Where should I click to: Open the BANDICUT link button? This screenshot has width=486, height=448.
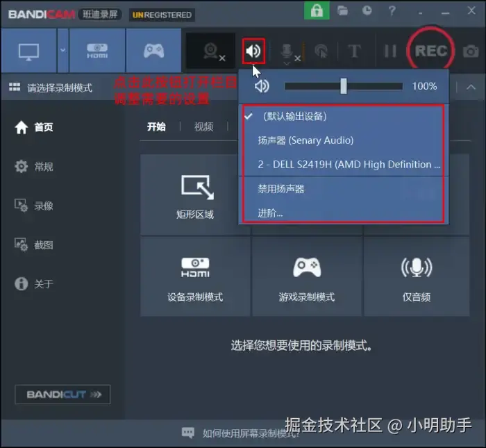63,395
